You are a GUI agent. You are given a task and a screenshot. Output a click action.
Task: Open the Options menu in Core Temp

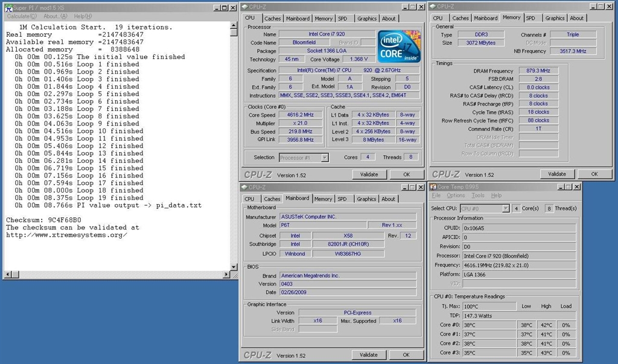click(x=456, y=196)
